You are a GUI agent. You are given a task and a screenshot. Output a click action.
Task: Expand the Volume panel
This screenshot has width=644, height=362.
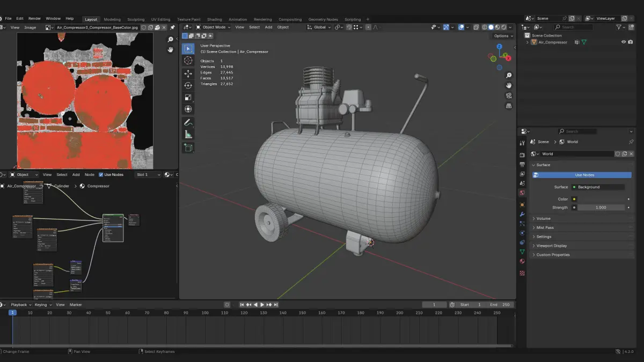point(544,218)
